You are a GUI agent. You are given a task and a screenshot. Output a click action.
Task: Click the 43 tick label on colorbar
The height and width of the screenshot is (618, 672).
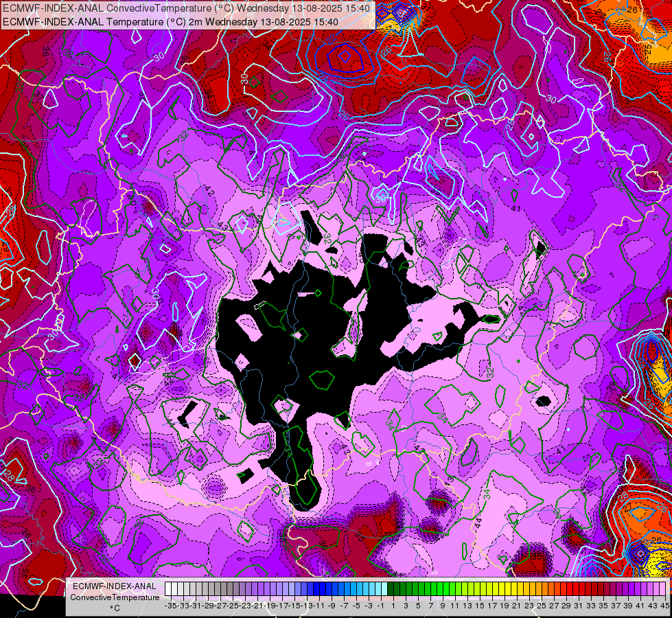pos(652,606)
